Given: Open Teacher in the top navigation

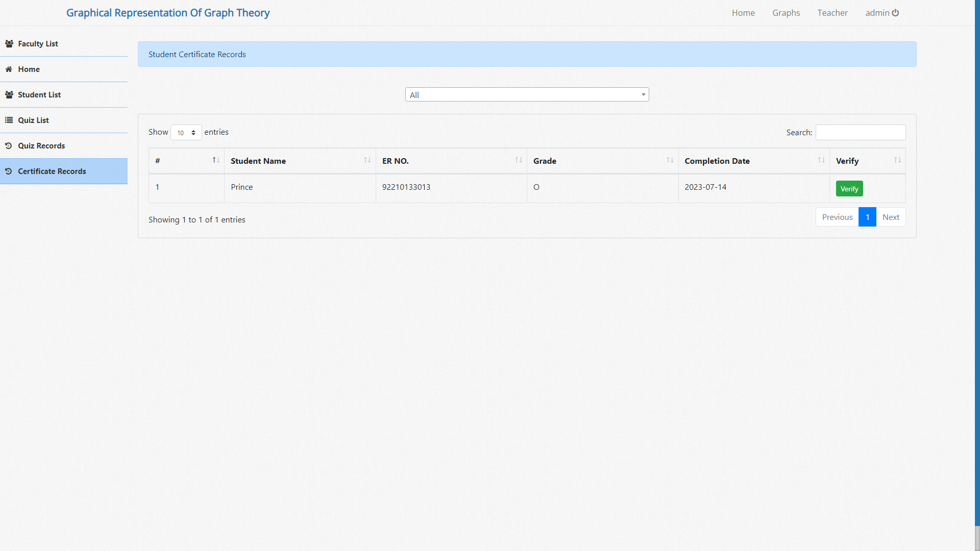Looking at the screenshot, I should [x=832, y=13].
